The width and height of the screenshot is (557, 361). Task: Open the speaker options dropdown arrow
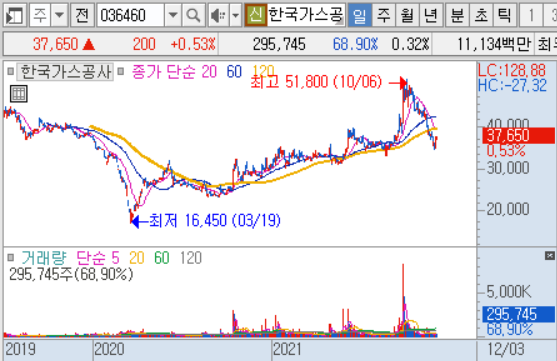coord(235,15)
